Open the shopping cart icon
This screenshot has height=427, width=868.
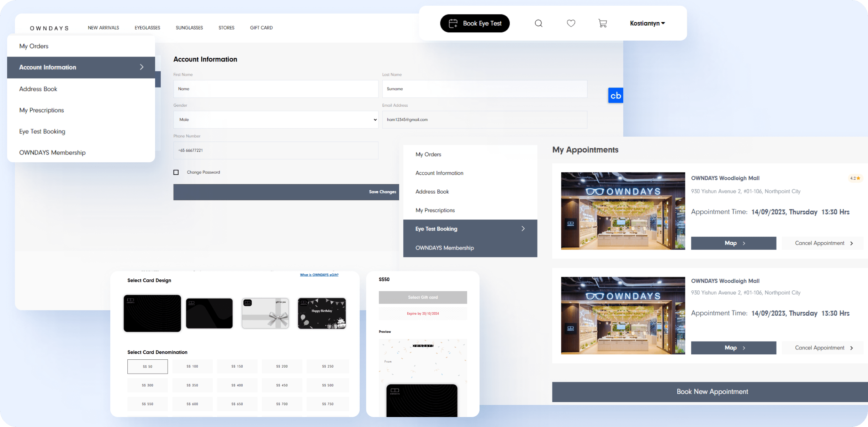point(603,23)
